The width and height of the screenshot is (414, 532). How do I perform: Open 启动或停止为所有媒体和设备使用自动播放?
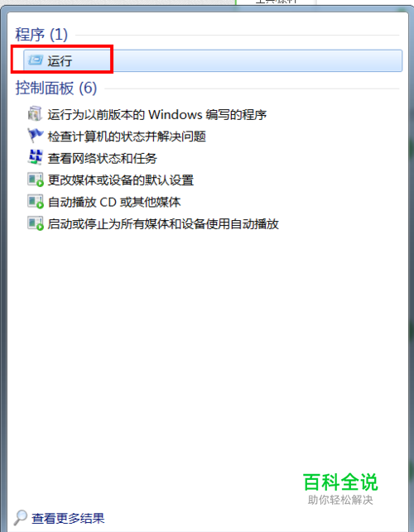[x=163, y=224]
